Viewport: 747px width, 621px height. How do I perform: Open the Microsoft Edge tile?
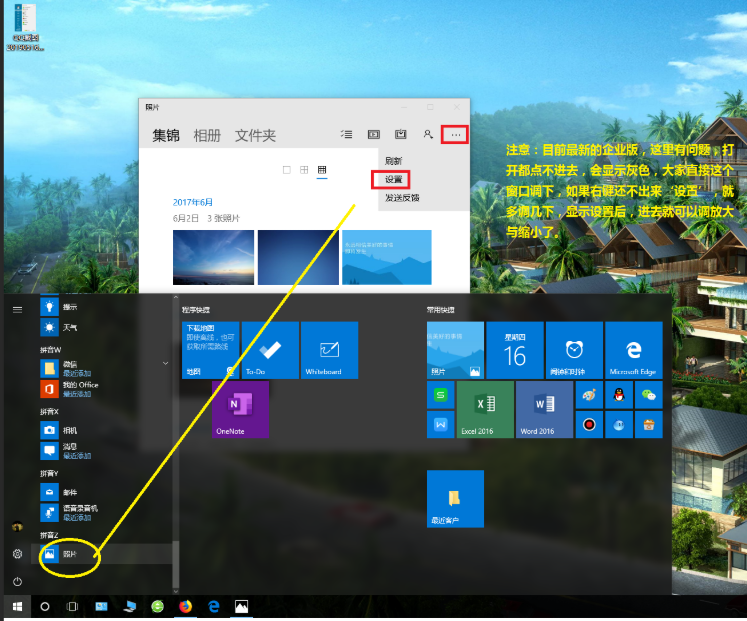point(634,350)
